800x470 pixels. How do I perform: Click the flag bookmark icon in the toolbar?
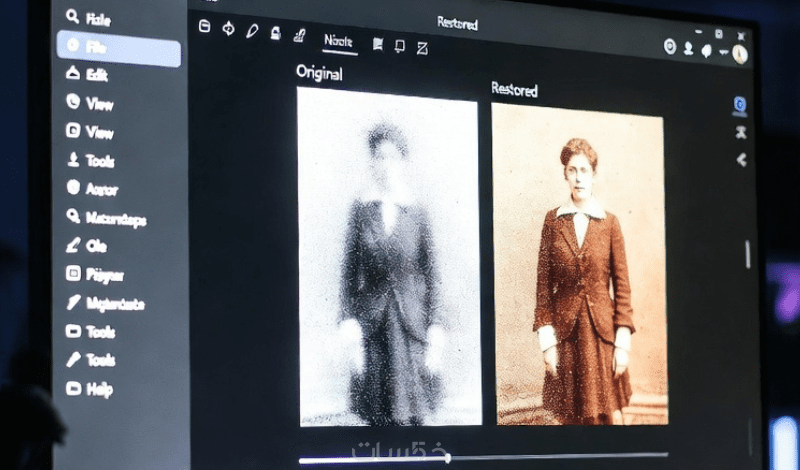(378, 44)
